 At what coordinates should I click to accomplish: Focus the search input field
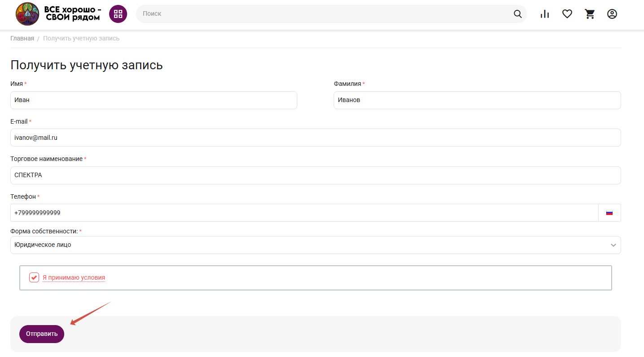(x=323, y=14)
